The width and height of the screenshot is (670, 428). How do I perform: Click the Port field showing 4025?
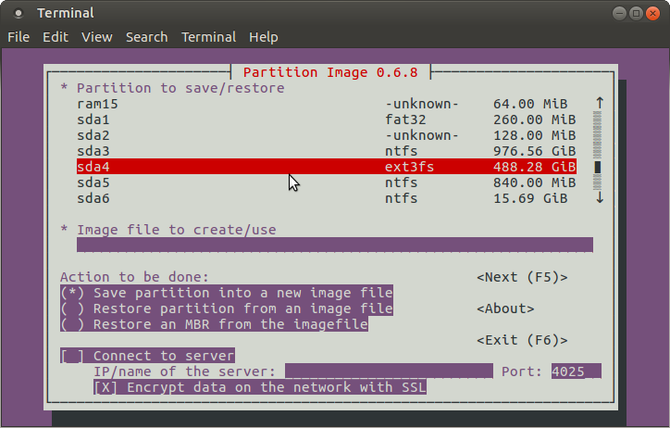[575, 371]
